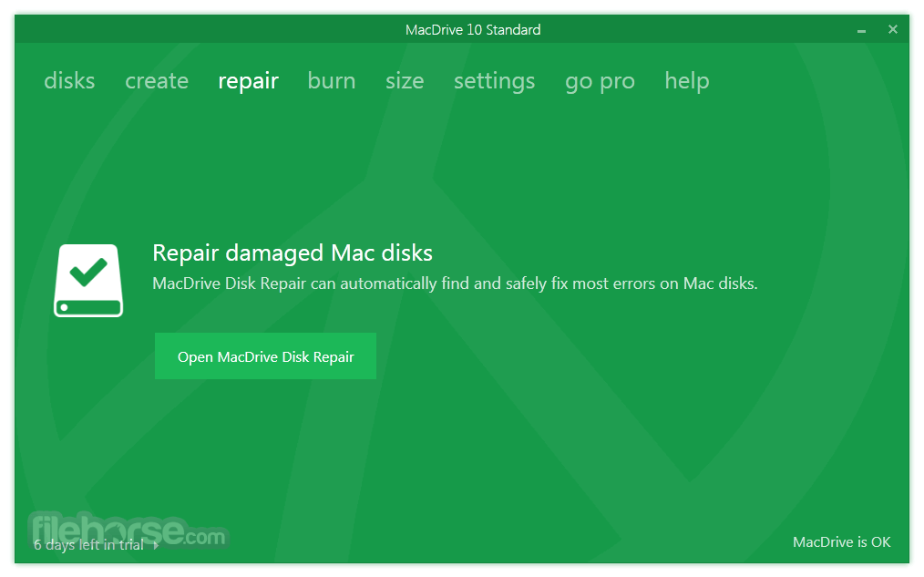
Task: Expand the trial info arrow
Action: pyautogui.click(x=156, y=545)
